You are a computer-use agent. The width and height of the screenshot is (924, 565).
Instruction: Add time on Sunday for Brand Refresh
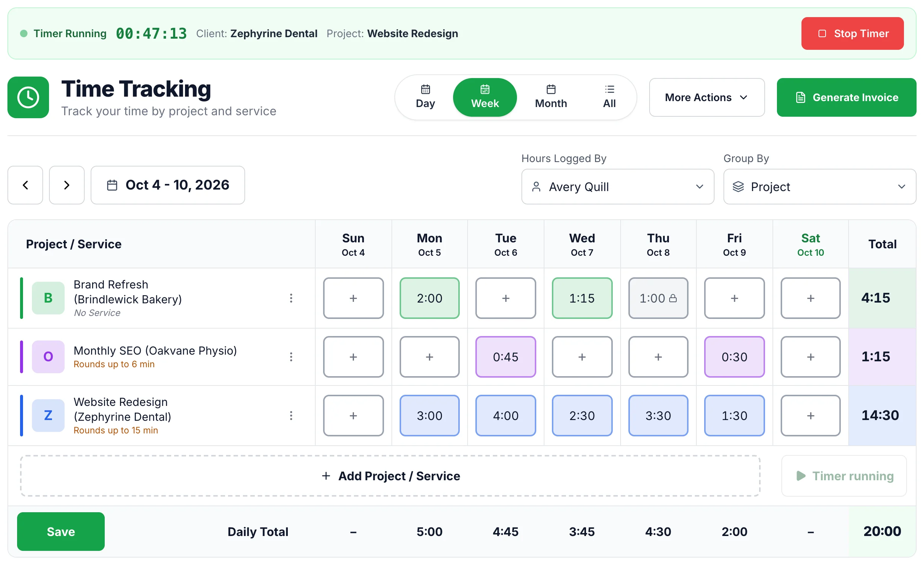point(353,298)
